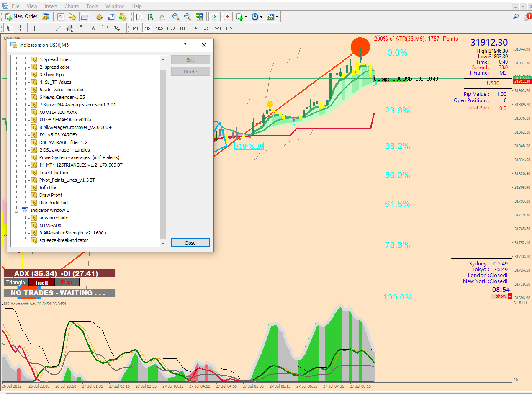Zoom in on the chart
Image resolution: width=532 pixels, height=394 pixels.
click(176, 17)
